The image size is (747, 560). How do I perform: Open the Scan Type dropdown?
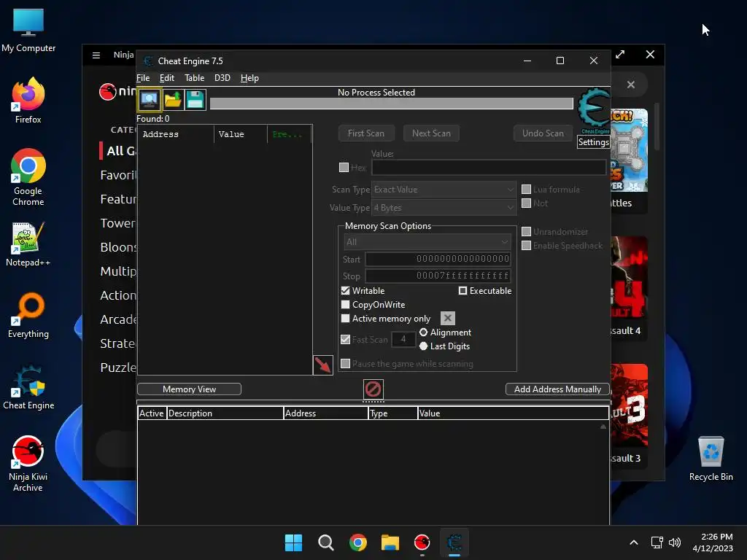pyautogui.click(x=444, y=189)
